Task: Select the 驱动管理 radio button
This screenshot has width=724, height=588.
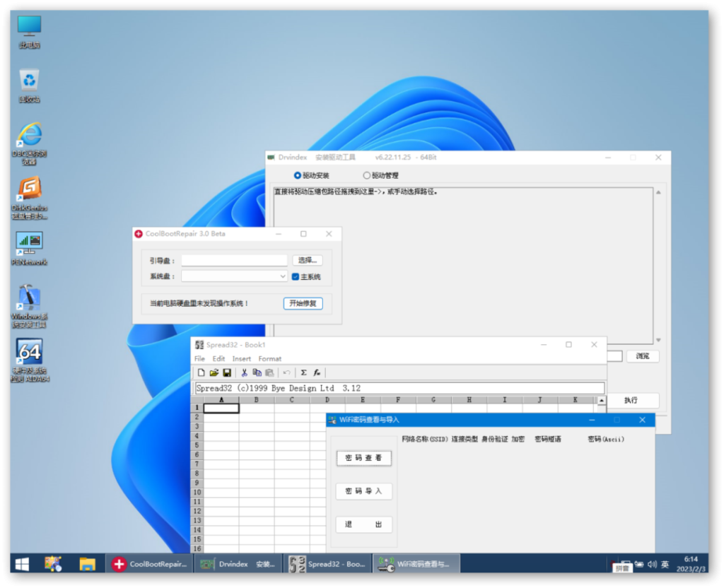Action: (x=380, y=175)
